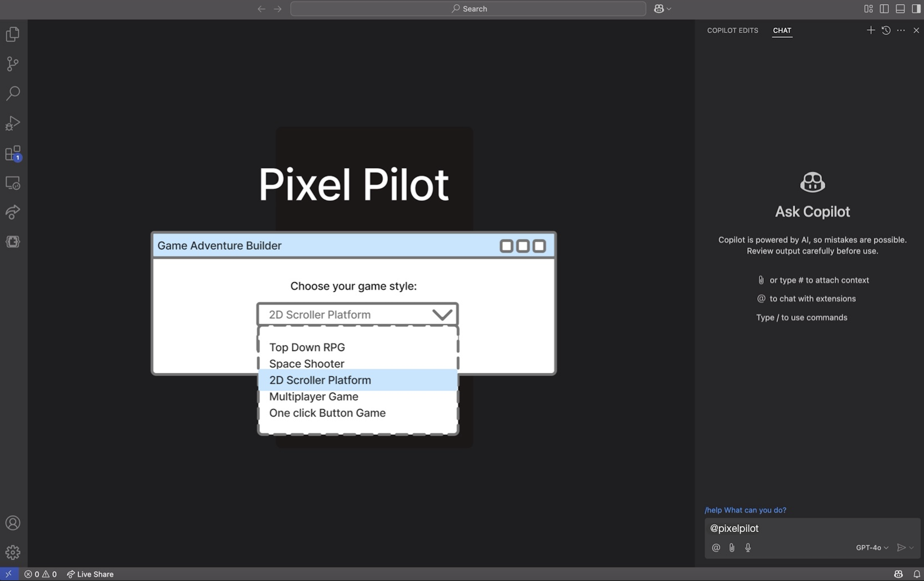This screenshot has width=924, height=581.
Task: Click the Copilot icon in the status bar
Action: (898, 574)
